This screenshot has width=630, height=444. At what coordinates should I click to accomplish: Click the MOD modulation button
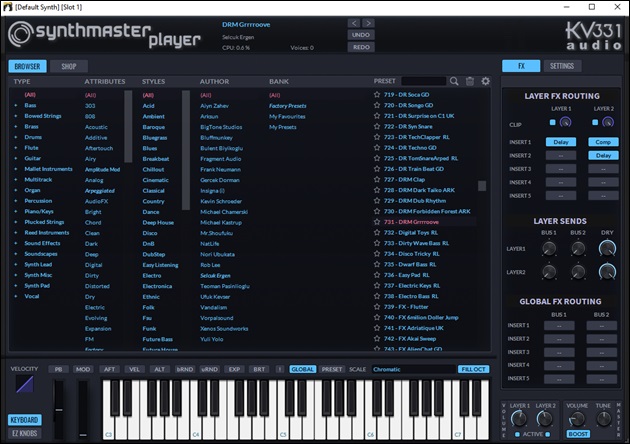(x=83, y=369)
